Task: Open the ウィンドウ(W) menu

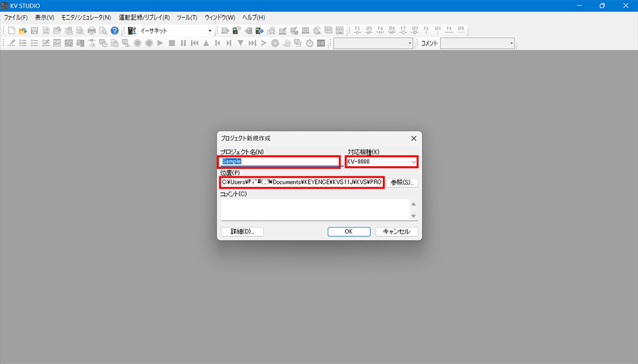Action: tap(220, 17)
